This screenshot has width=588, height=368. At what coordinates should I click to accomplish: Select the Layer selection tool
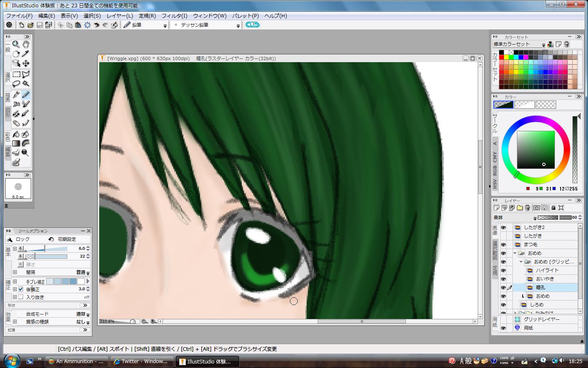coord(16,63)
